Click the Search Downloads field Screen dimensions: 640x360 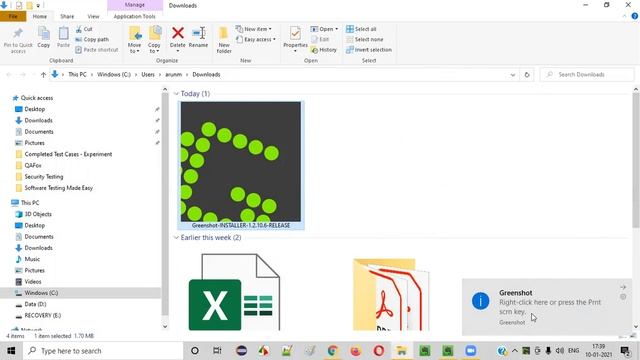pos(587,75)
